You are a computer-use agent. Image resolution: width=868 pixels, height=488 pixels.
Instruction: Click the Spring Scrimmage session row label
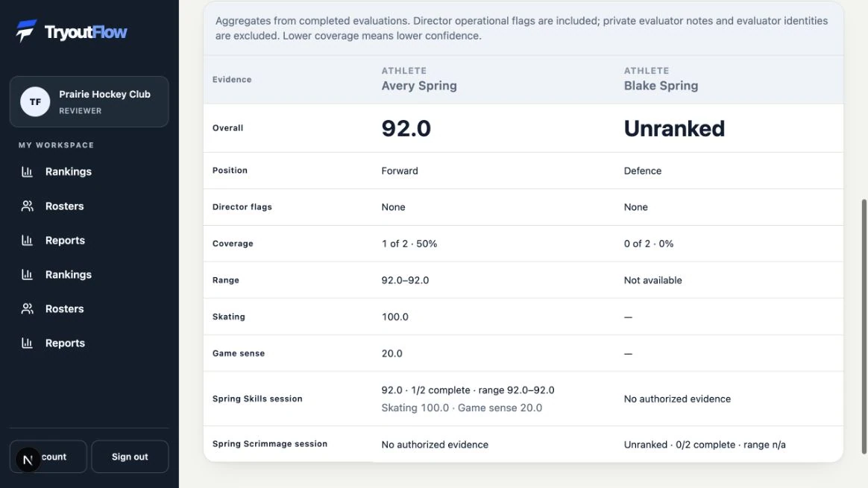click(x=270, y=444)
